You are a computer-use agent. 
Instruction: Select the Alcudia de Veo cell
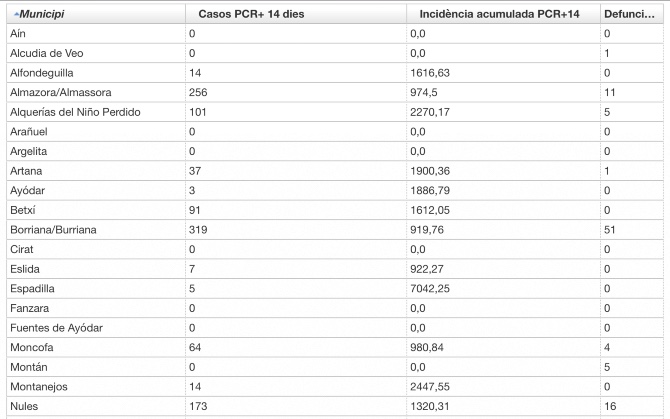click(x=44, y=53)
